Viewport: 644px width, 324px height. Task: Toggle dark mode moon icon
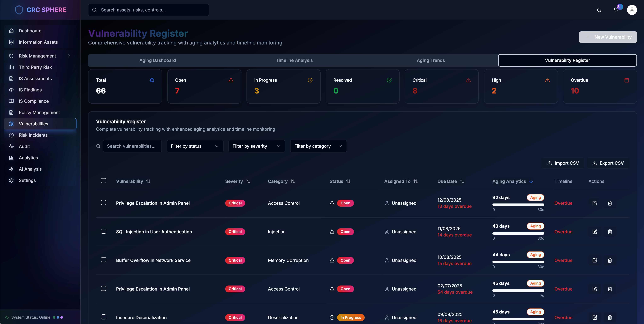point(599,10)
